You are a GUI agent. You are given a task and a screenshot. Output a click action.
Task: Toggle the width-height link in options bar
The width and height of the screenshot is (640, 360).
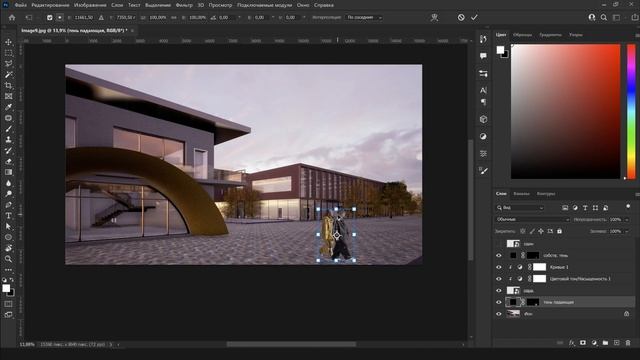click(x=173, y=18)
